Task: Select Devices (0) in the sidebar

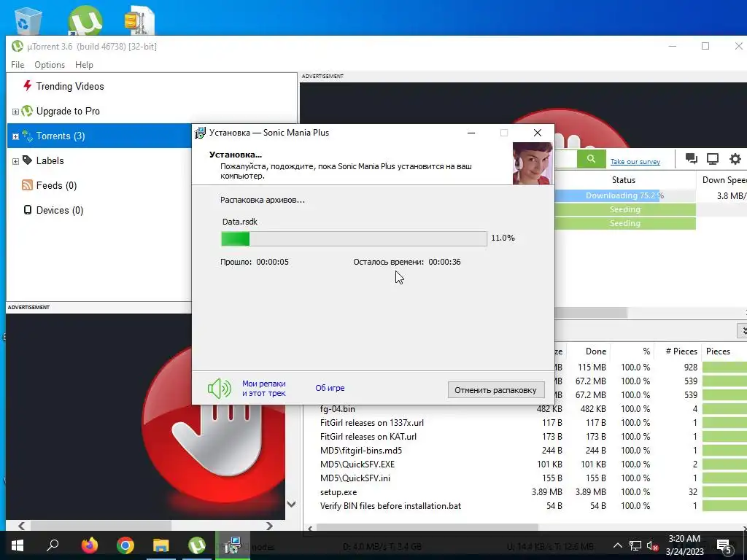Action: (60, 210)
